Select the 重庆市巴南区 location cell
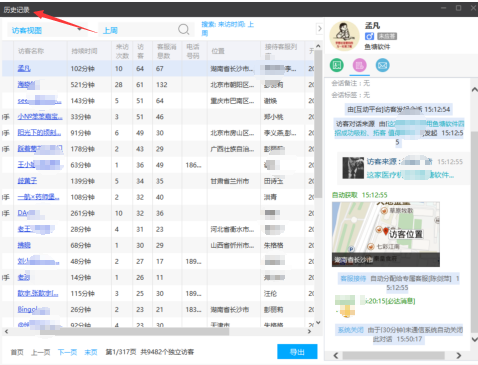Image resolution: width=478 pixels, height=365 pixels. click(232, 101)
